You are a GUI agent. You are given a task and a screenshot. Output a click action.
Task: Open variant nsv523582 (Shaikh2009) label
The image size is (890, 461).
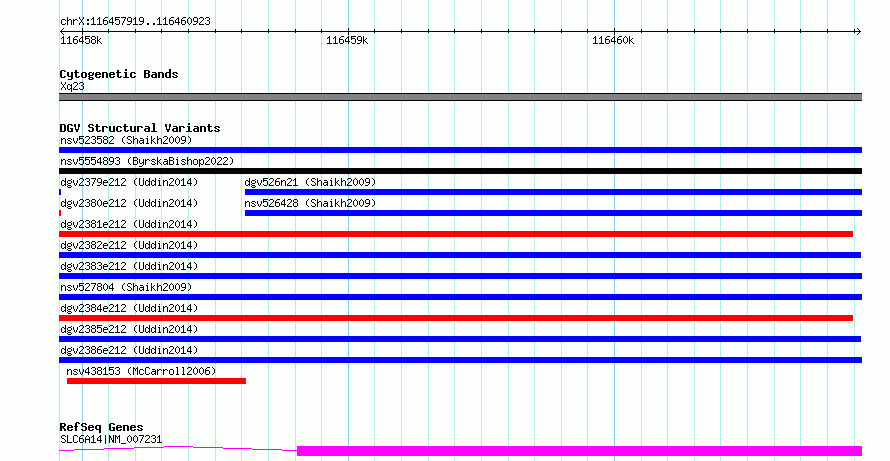click(126, 140)
